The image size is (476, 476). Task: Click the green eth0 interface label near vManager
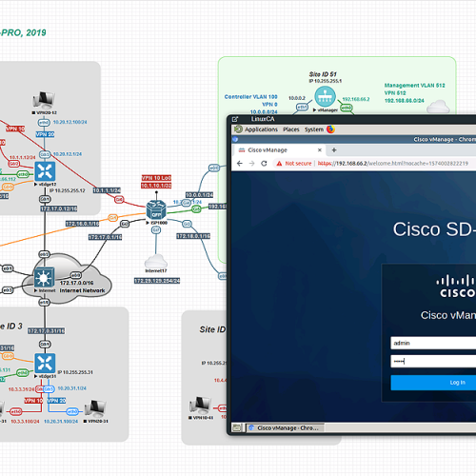(347, 108)
